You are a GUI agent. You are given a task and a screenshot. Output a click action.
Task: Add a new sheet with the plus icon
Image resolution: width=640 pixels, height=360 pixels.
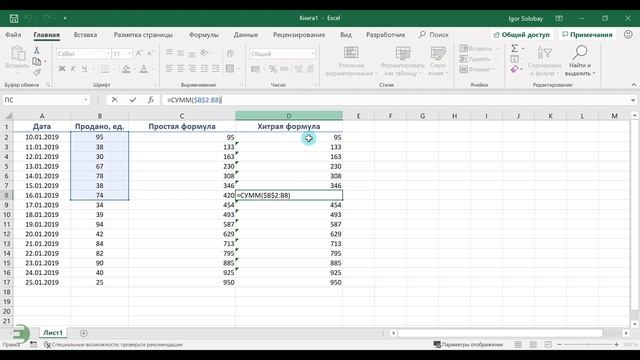point(83,333)
